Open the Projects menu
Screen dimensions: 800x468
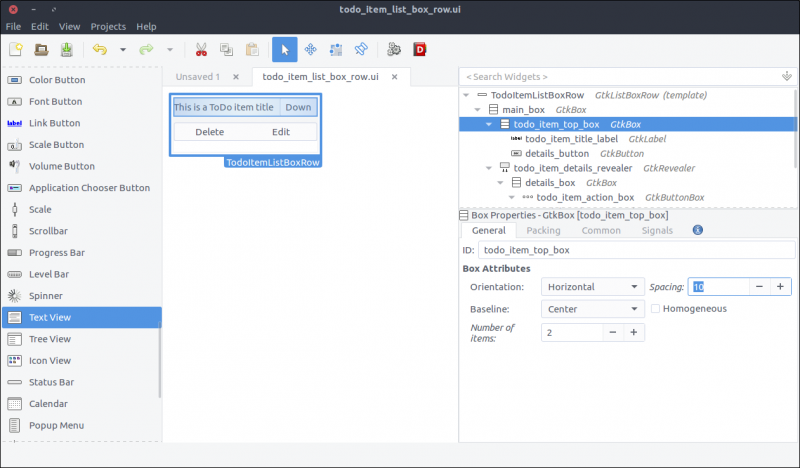[108, 26]
